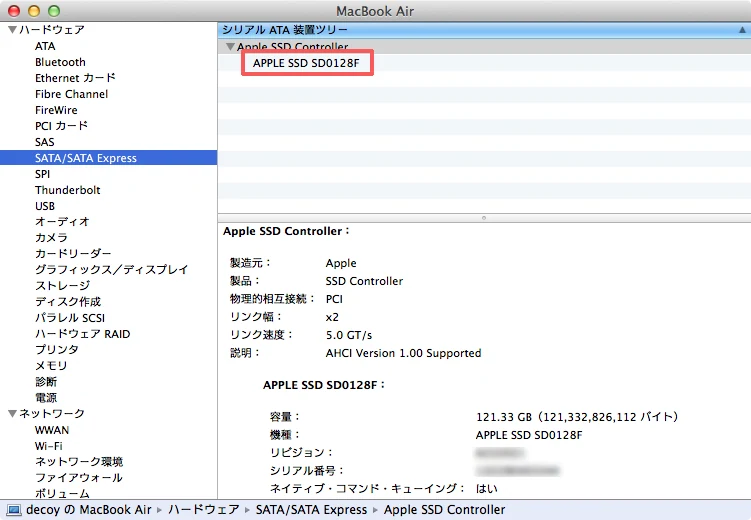Screen dimensions: 751x520
Task: Click the リビジョン label
Action: point(301,452)
